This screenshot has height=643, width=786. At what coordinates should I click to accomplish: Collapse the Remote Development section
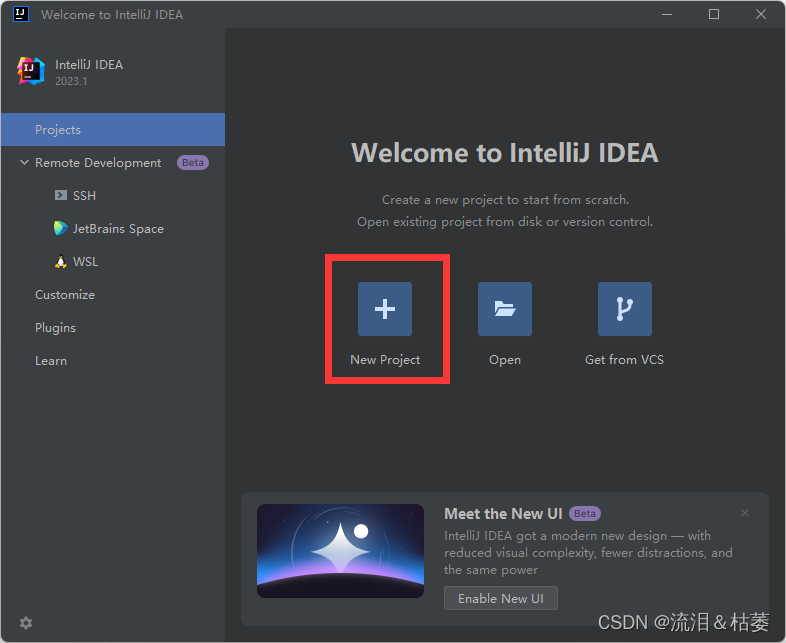24,162
